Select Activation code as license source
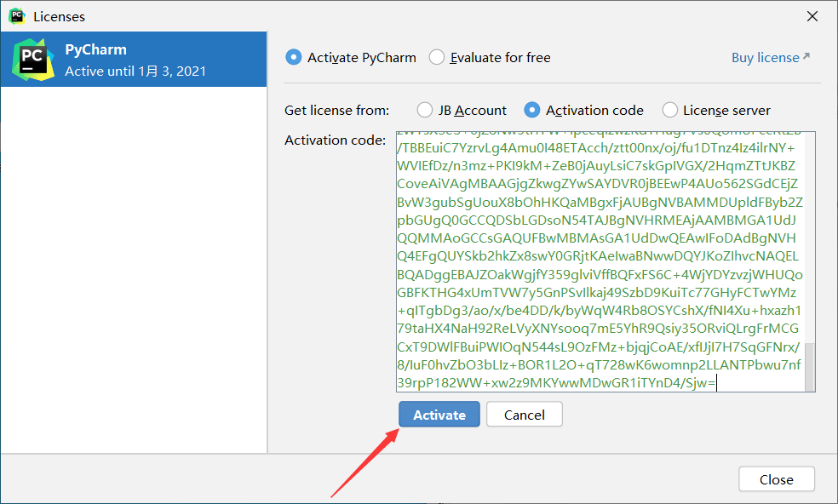 [x=531, y=110]
